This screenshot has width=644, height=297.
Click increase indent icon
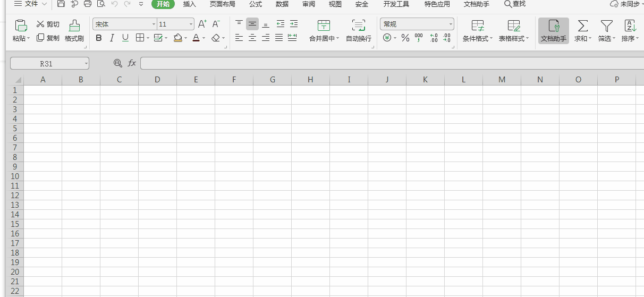(293, 24)
